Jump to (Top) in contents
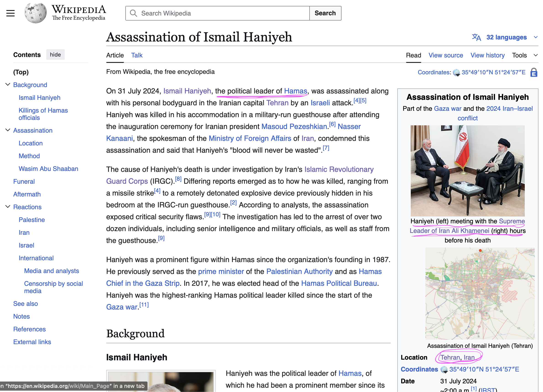The height and width of the screenshot is (392, 543). pos(21,72)
